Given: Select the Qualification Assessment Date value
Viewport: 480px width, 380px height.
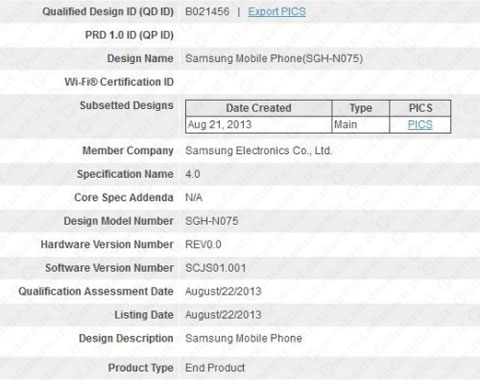Looking at the screenshot, I should coord(223,291).
